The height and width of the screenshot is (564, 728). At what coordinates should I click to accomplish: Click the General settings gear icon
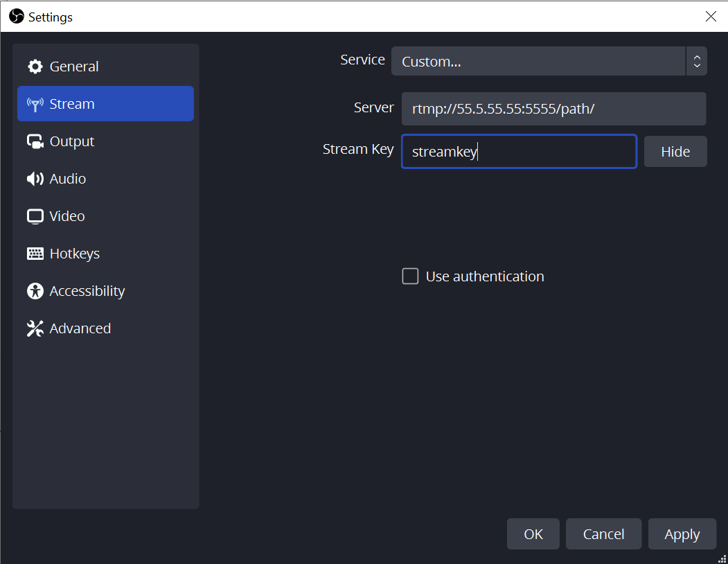pos(35,67)
